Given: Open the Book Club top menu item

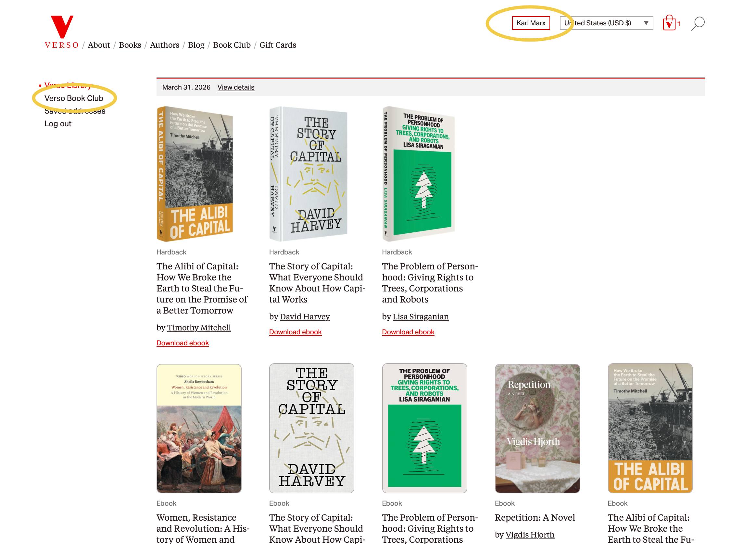Looking at the screenshot, I should pos(232,45).
